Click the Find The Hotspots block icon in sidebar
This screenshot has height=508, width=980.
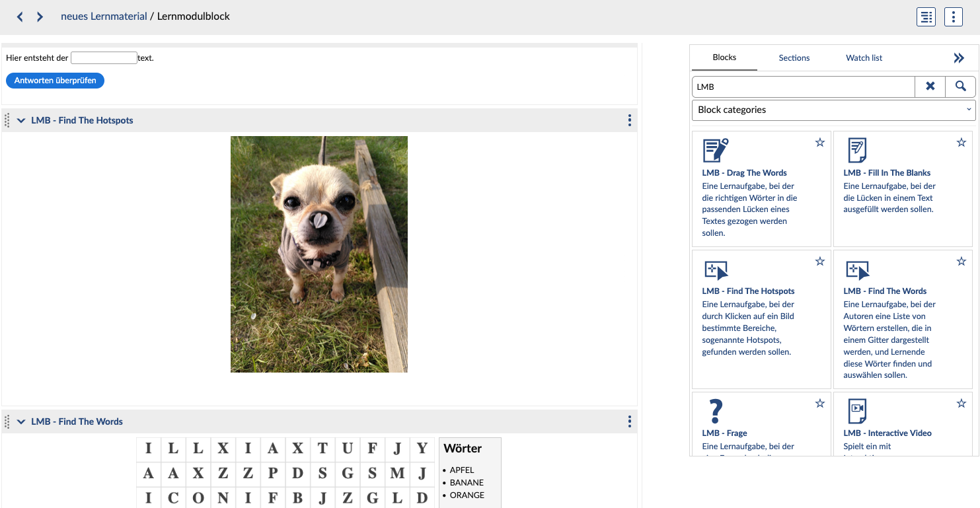click(x=716, y=270)
